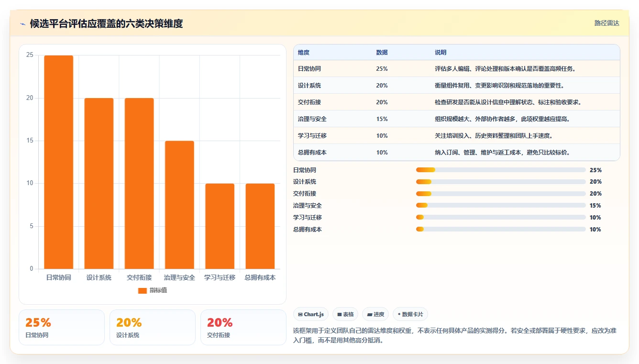Click the 总拥有成本 bar in the chart
639x364 pixels.
[260, 226]
